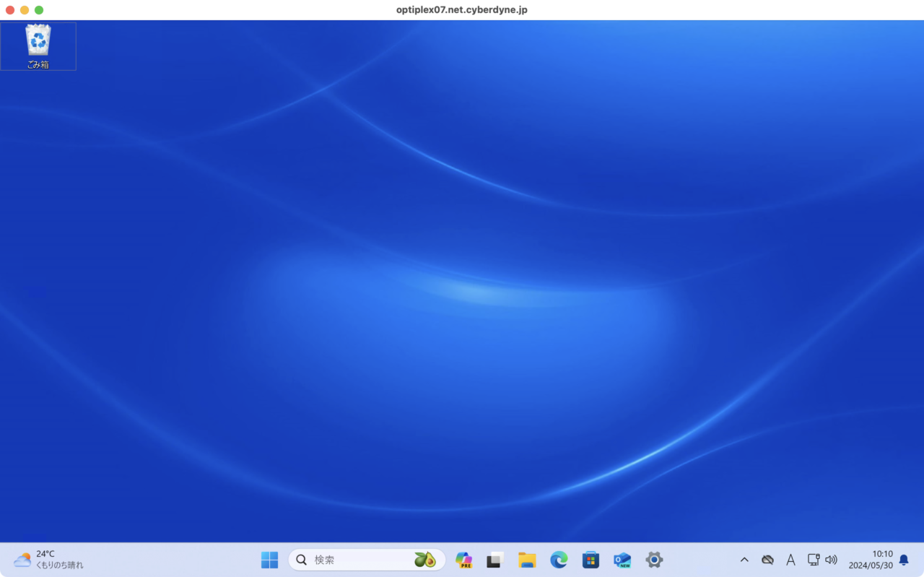Close the remote desktop window with red button
The image size is (924, 577).
(10, 10)
